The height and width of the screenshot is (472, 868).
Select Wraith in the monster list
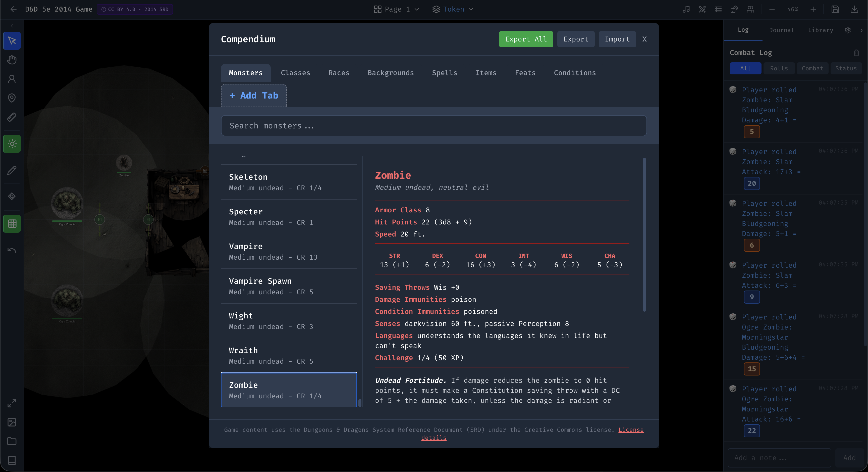click(289, 355)
